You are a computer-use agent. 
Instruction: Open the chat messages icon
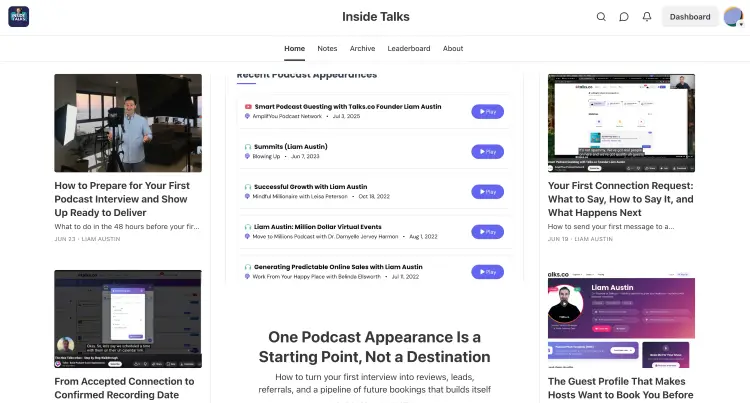pyautogui.click(x=624, y=17)
